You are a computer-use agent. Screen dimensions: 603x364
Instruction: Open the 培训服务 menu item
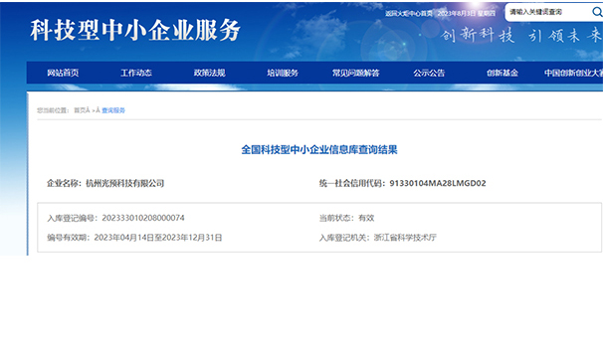tap(283, 73)
